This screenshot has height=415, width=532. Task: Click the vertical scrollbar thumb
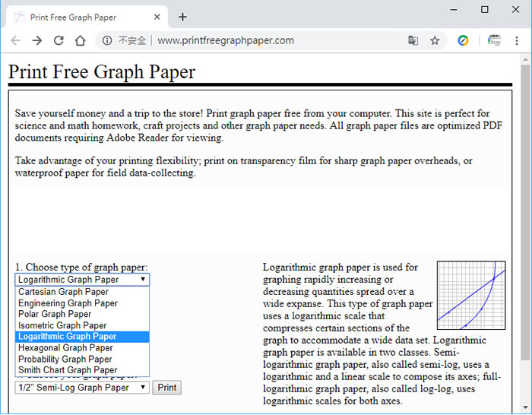(x=526, y=212)
